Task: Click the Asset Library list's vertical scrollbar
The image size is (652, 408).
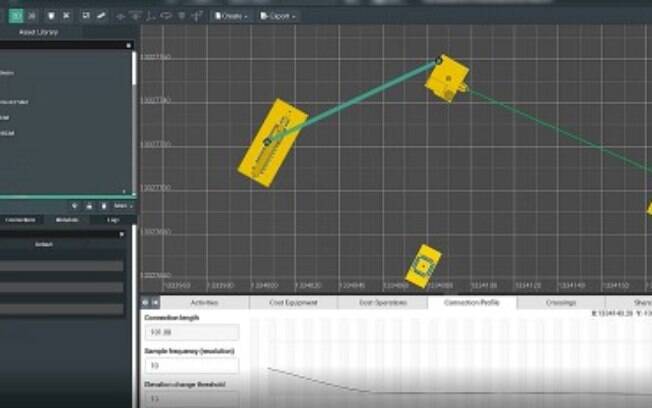Action: 134,69
